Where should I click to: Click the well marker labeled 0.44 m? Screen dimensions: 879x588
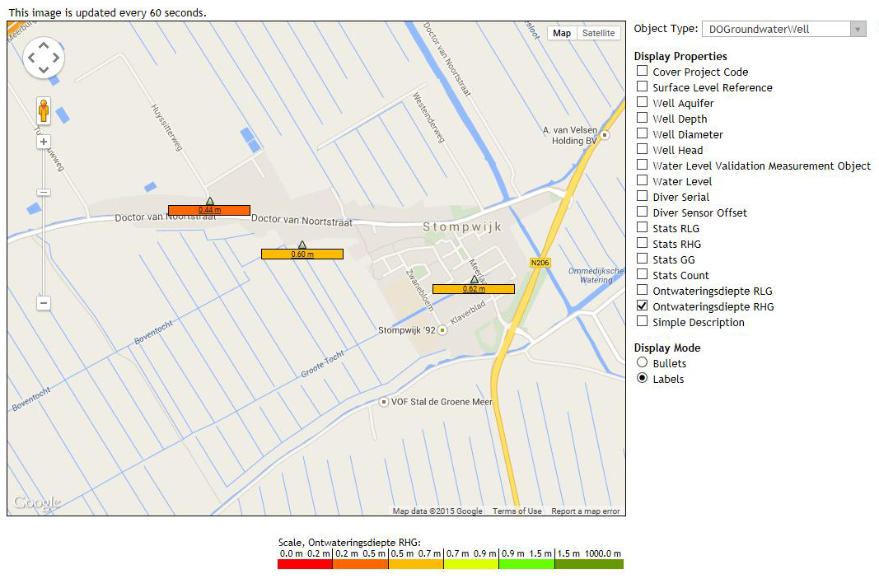point(209,210)
